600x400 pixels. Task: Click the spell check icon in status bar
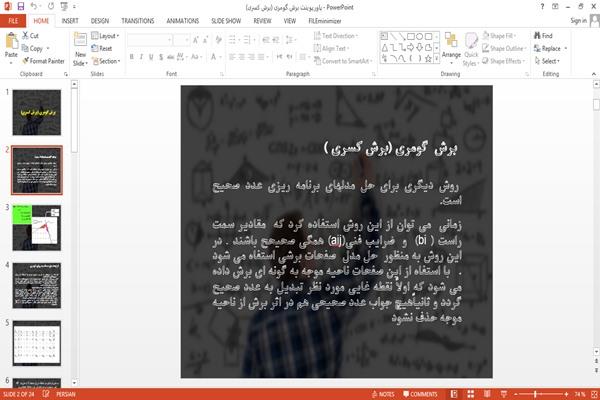coord(46,394)
